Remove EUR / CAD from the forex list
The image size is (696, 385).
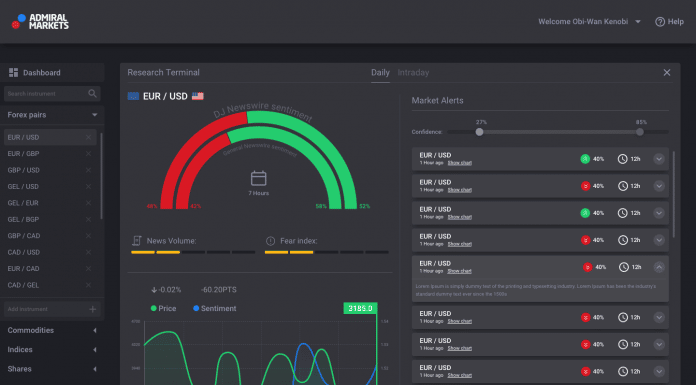[88, 269]
